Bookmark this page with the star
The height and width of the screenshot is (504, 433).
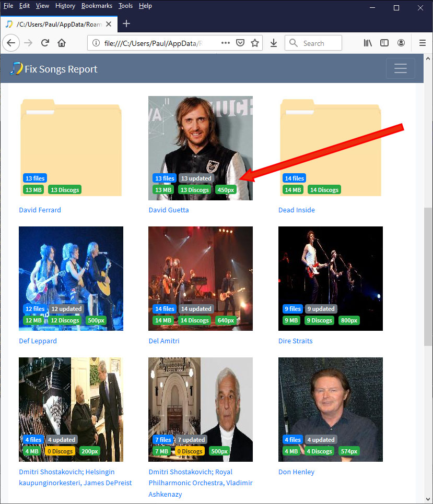click(255, 43)
